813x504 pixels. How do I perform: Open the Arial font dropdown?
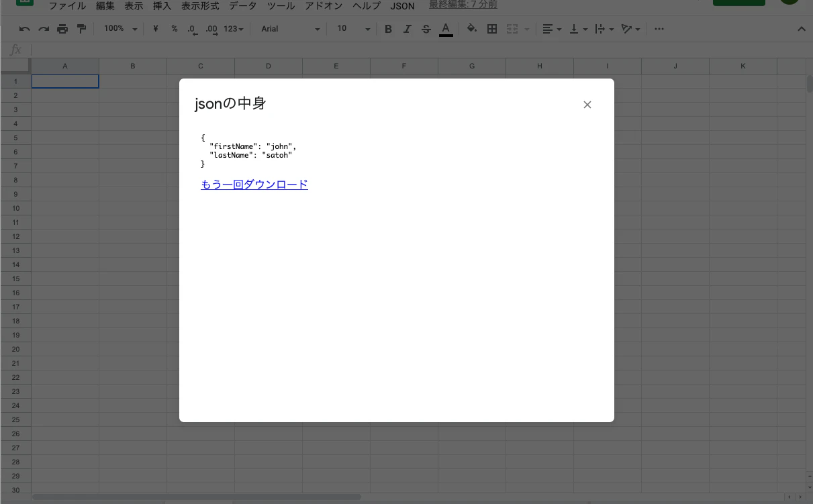tap(290, 29)
